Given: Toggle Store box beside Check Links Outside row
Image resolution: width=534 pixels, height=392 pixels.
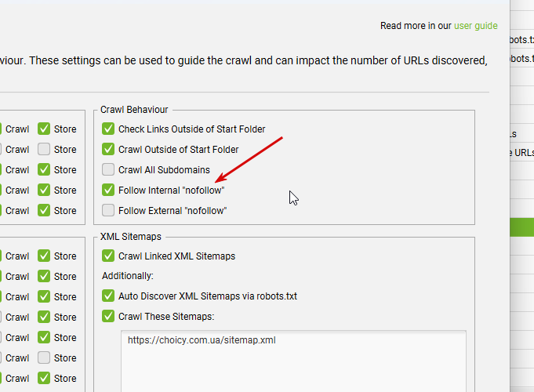Looking at the screenshot, I should click(x=44, y=129).
